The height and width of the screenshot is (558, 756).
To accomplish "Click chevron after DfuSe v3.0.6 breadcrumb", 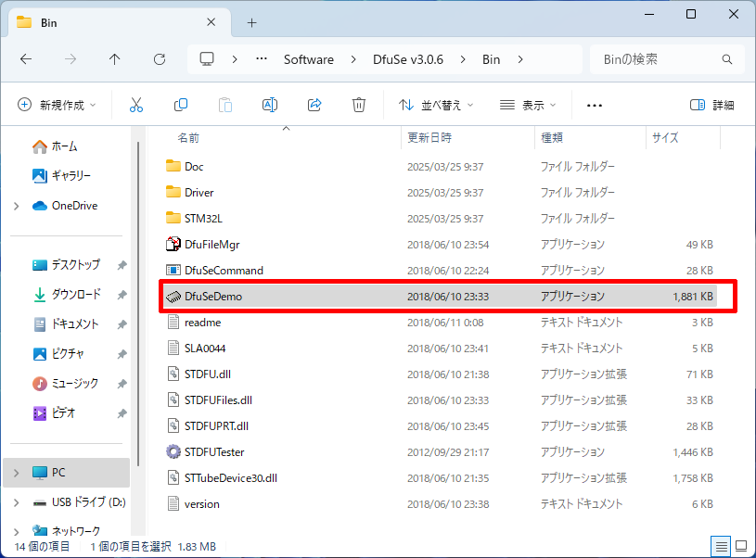I will click(463, 59).
